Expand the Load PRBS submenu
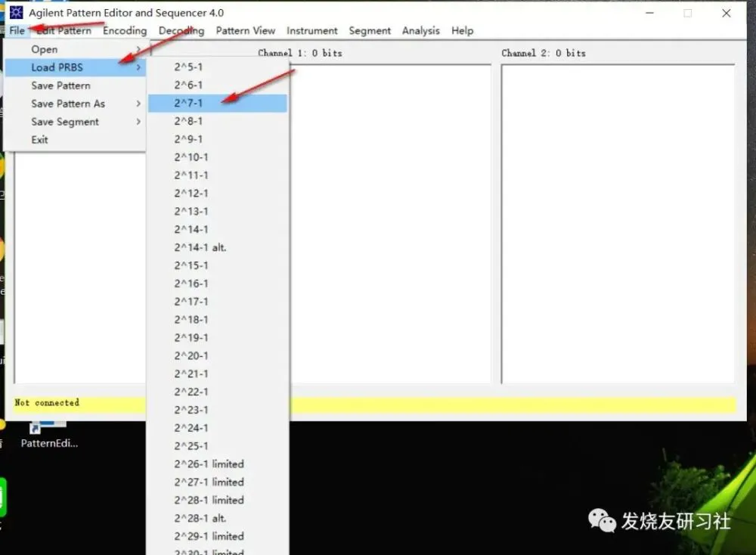Screen dimensions: 756x555 tap(75, 67)
